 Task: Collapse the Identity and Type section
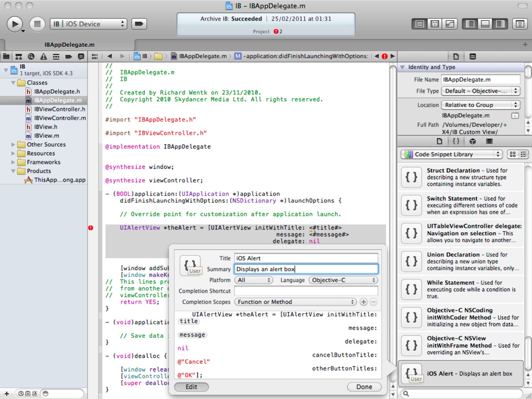pyautogui.click(x=402, y=67)
